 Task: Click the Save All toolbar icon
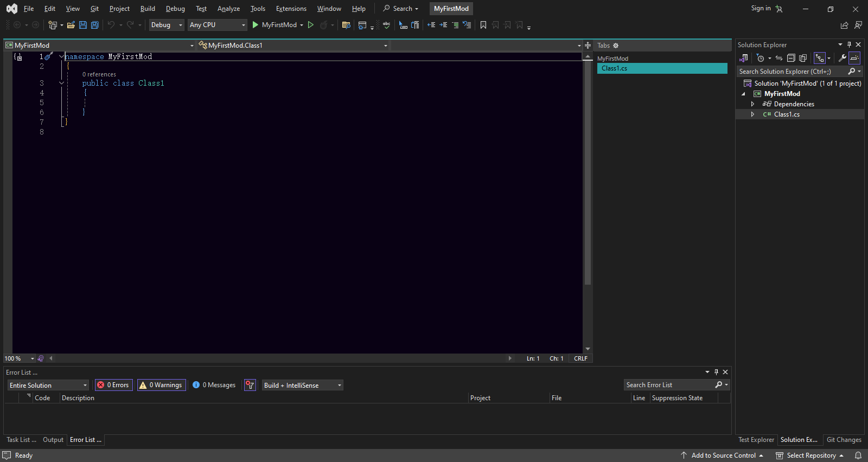tap(95, 25)
